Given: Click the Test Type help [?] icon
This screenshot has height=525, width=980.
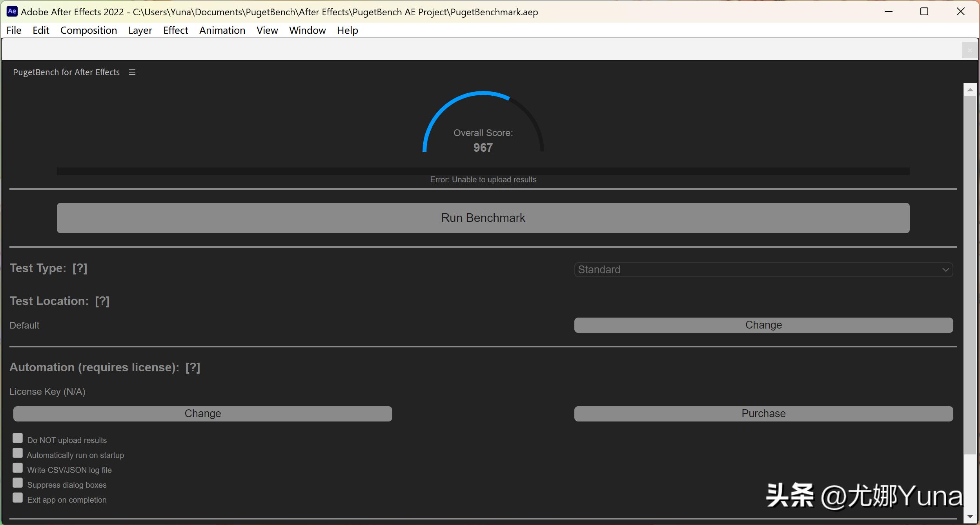Looking at the screenshot, I should (80, 268).
